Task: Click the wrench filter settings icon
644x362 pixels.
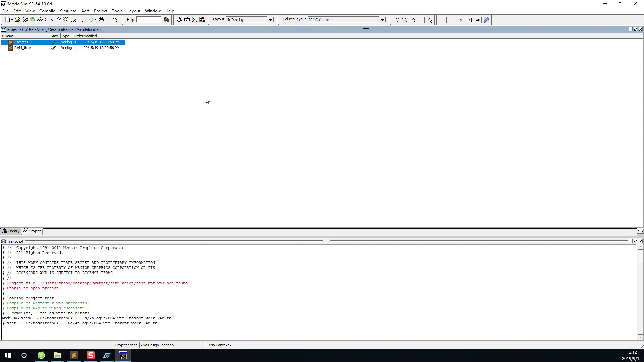Action: (486, 20)
